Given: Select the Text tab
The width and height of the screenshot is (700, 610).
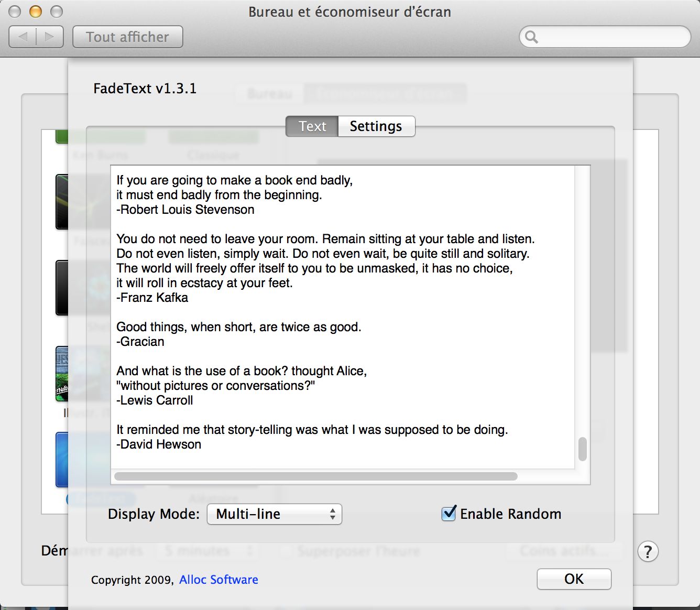Looking at the screenshot, I should 312,126.
